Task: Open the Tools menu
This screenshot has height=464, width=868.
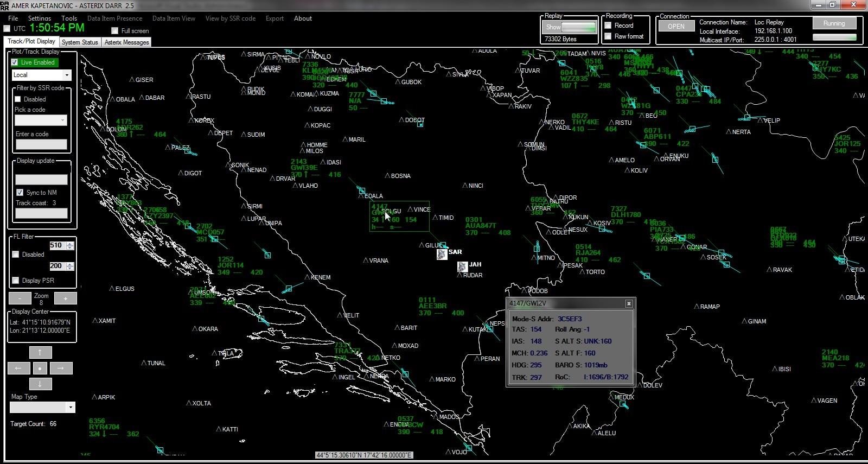Action: coord(69,18)
